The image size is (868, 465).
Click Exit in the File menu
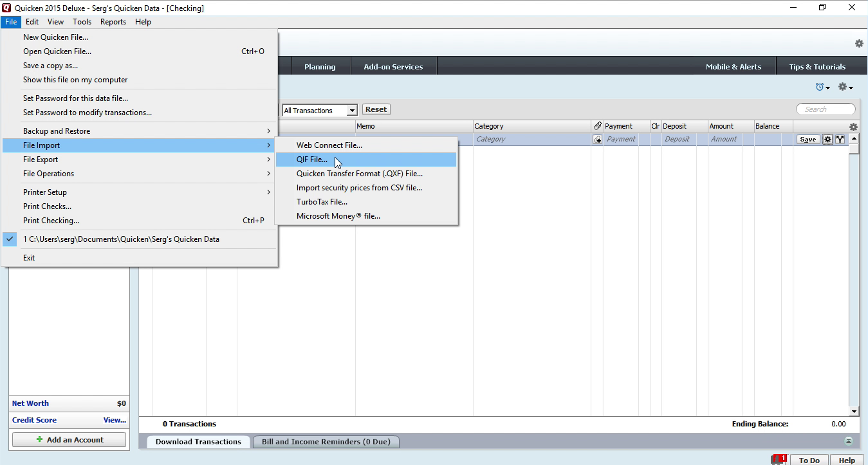point(140,258)
